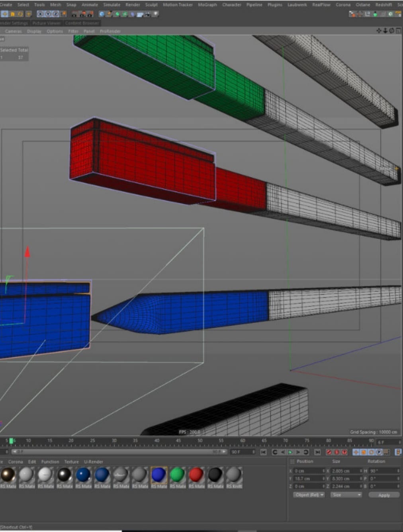Toggle the coordinate system icon
This screenshot has width=403, height=532.
point(64,14)
